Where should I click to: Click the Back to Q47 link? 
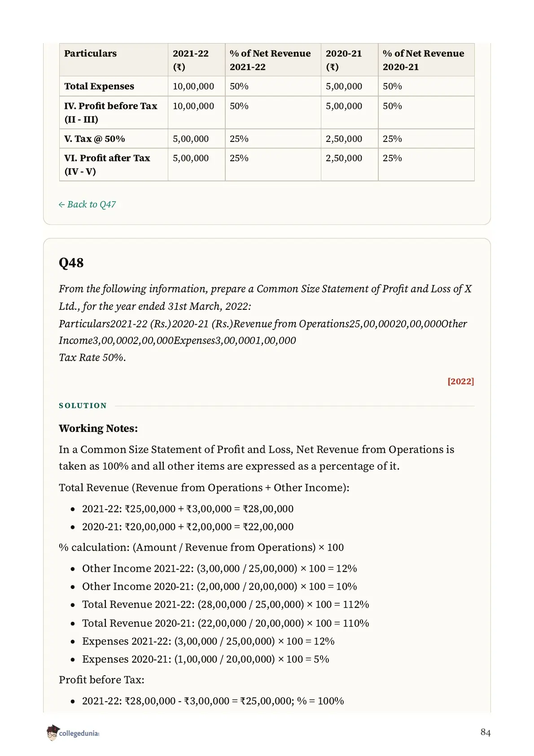pyautogui.click(x=87, y=205)
